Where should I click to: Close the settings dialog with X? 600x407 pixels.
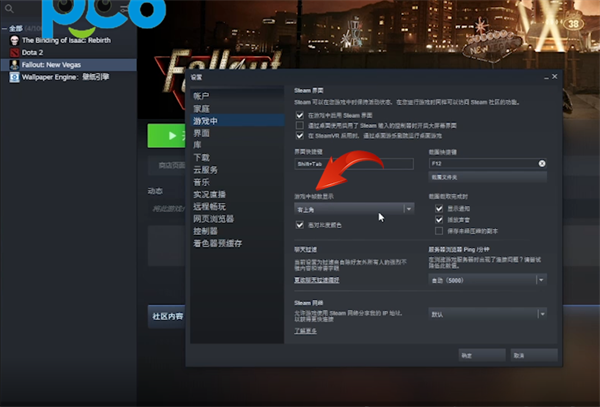(x=554, y=77)
